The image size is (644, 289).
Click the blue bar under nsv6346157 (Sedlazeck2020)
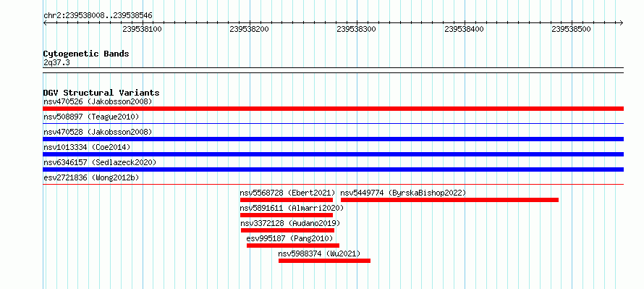point(333,169)
